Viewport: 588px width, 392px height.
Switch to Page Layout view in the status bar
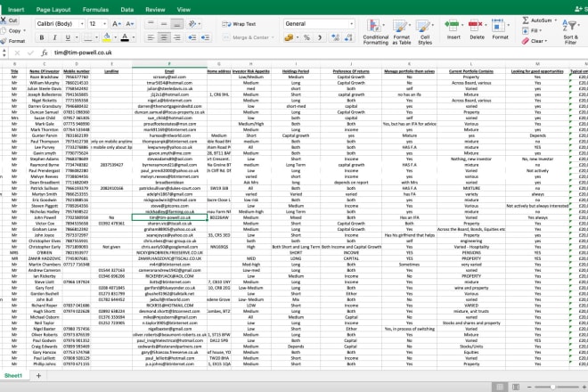point(516,388)
